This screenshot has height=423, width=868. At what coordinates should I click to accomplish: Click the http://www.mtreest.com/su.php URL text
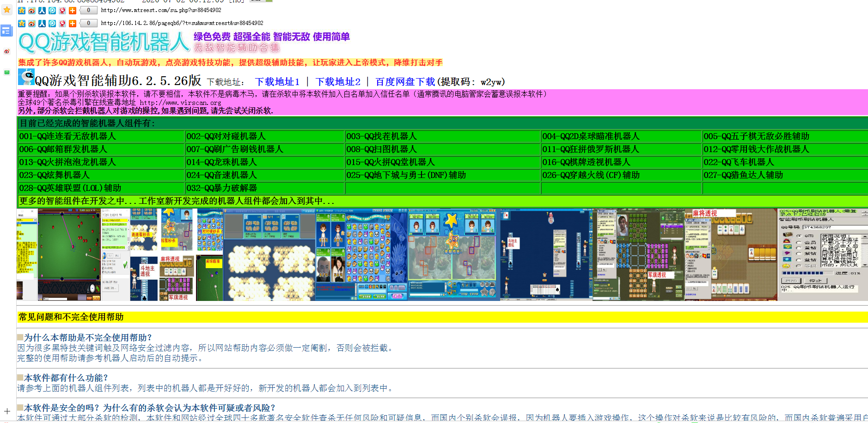point(161,10)
